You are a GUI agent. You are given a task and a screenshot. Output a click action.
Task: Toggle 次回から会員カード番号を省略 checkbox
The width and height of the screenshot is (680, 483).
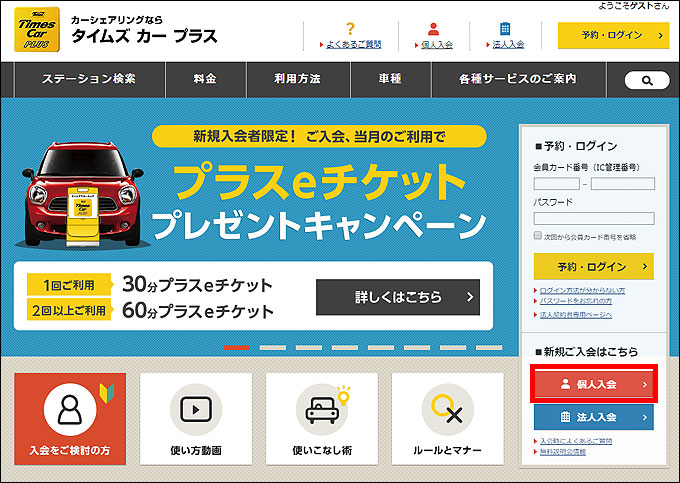(538, 235)
